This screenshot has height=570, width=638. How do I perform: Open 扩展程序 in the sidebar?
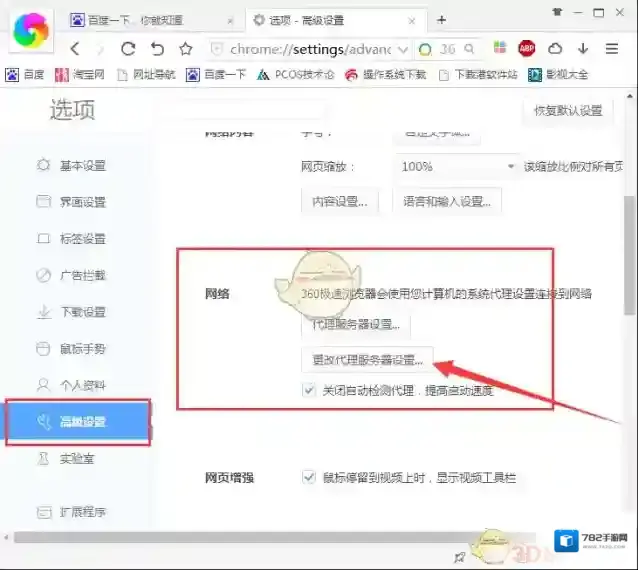coord(71,512)
